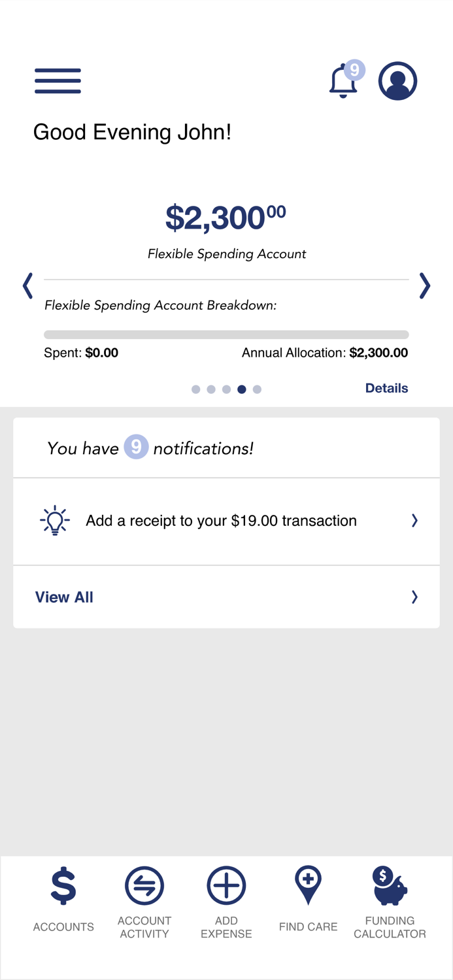Select the fourth carousel page dot
Screen dimensions: 453x980
point(242,389)
